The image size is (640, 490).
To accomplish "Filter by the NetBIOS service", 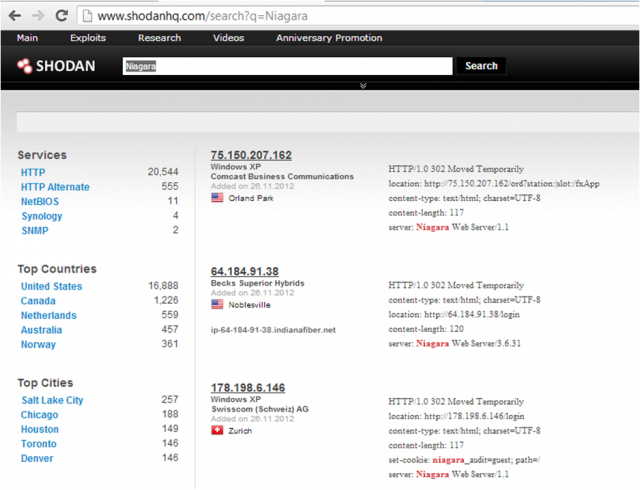I will click(x=40, y=201).
